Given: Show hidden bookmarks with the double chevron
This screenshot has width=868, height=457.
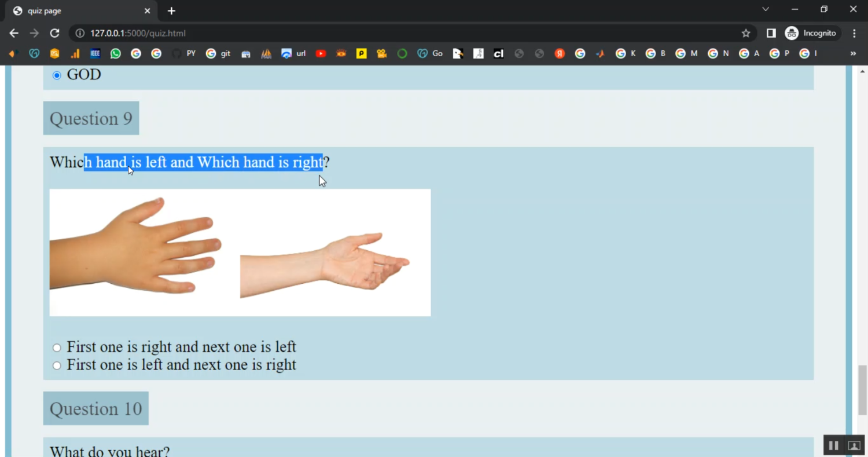Looking at the screenshot, I should pos(853,53).
